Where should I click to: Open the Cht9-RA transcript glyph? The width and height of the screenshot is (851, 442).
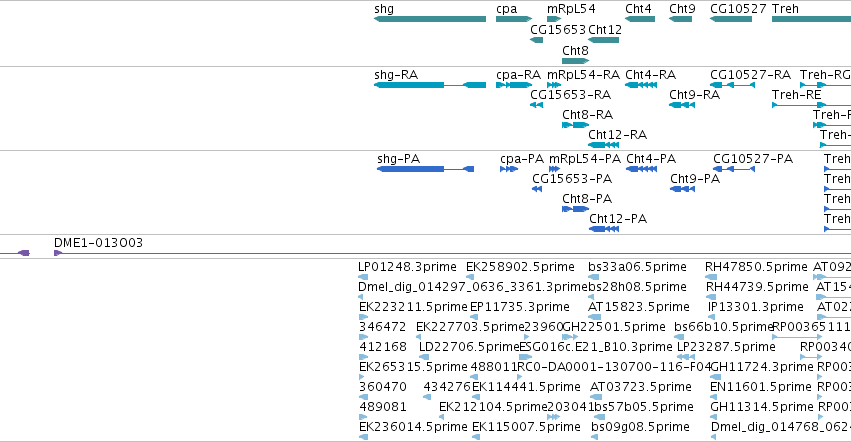point(682,105)
